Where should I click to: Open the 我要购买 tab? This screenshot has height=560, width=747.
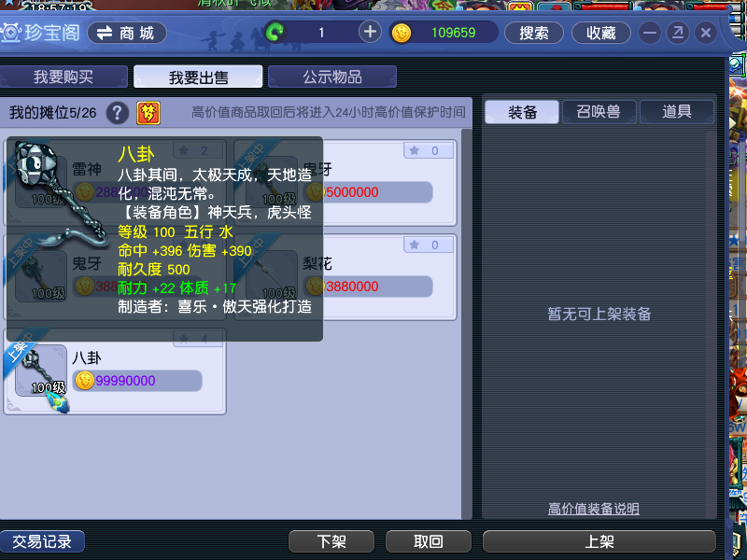click(63, 77)
